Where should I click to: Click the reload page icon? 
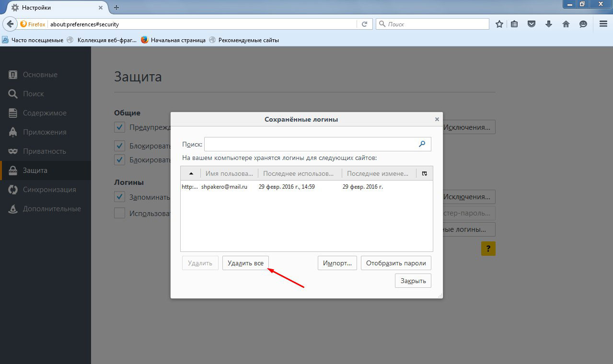click(x=364, y=24)
